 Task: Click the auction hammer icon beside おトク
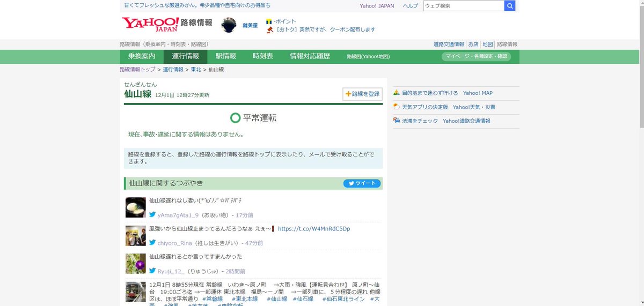(269, 29)
